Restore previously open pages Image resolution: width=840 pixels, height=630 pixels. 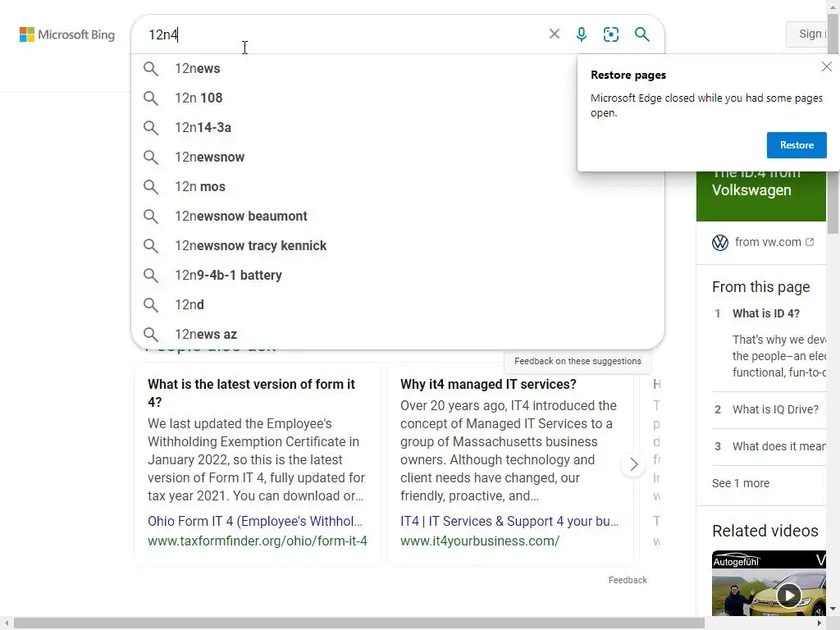coord(796,145)
